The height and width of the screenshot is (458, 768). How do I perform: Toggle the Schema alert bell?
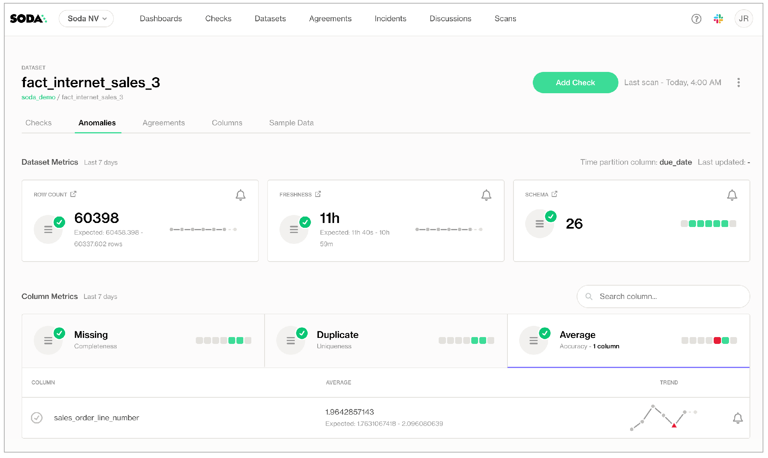[732, 195]
